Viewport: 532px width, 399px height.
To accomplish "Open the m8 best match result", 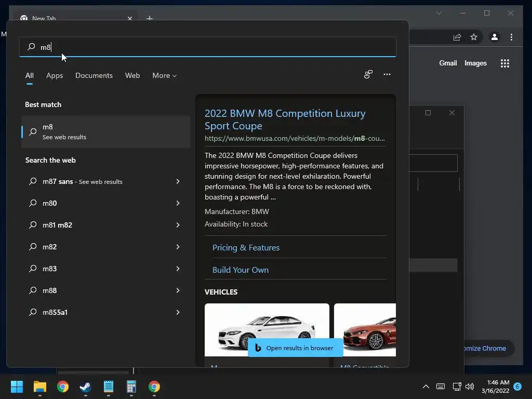I will tap(106, 131).
